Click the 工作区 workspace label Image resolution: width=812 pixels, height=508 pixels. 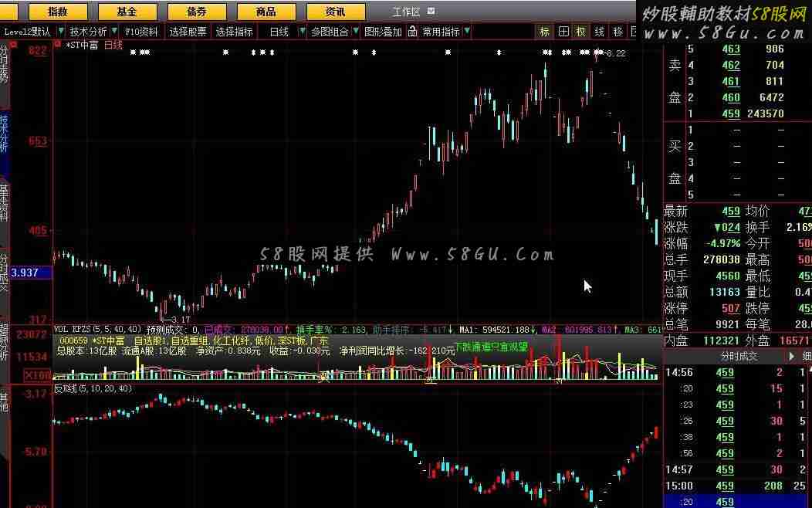pos(407,12)
